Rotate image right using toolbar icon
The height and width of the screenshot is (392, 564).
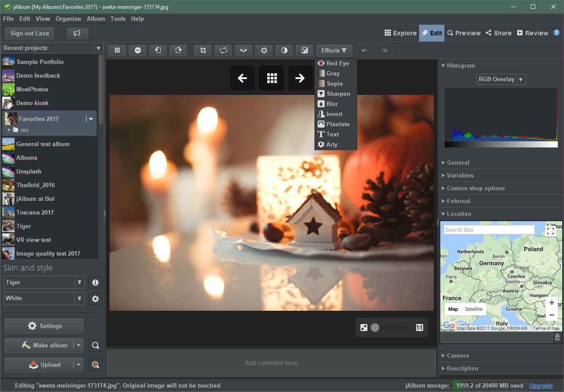click(178, 50)
